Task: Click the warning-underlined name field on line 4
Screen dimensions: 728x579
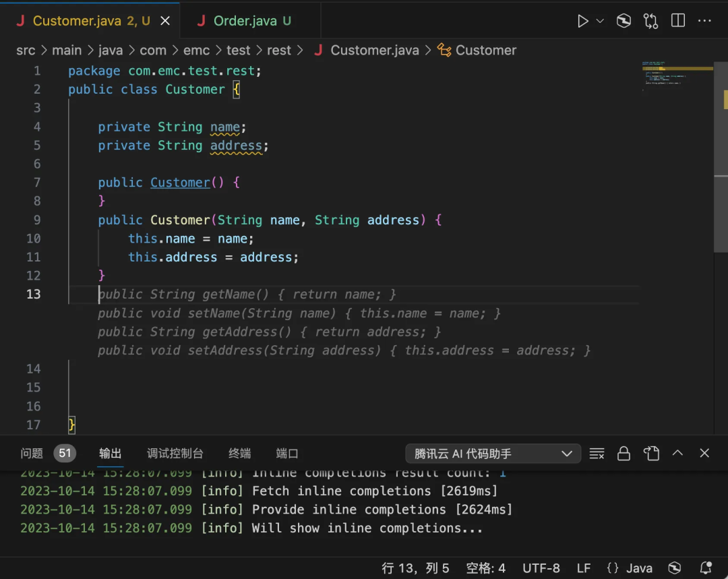Action: click(x=224, y=127)
